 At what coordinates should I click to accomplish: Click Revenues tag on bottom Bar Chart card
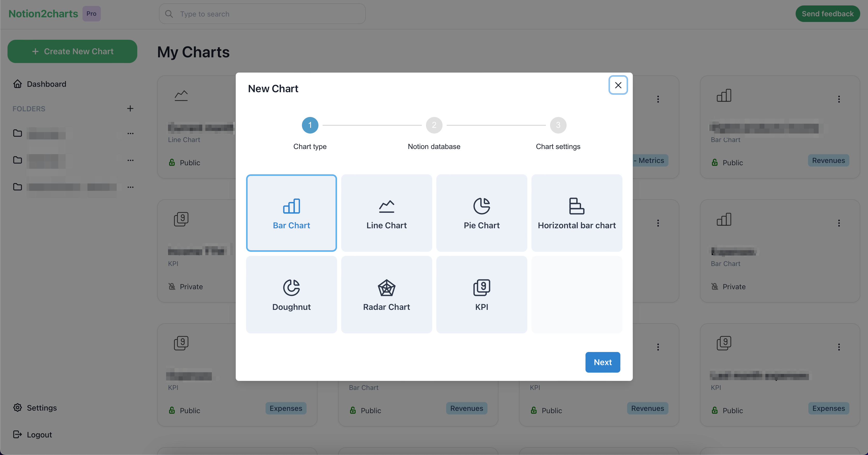466,408
